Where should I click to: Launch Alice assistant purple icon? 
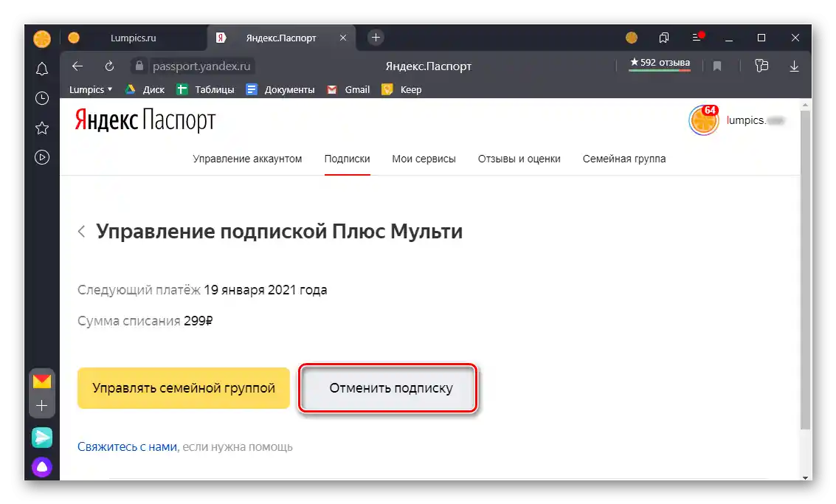(42, 467)
